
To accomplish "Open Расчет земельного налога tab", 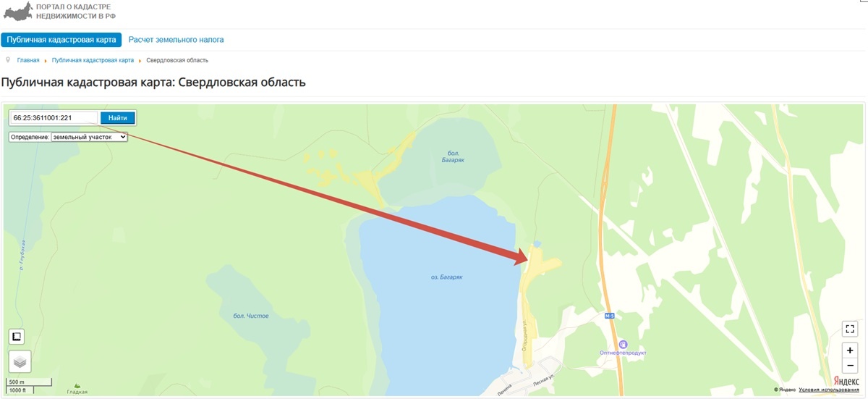I will pyautogui.click(x=176, y=40).
